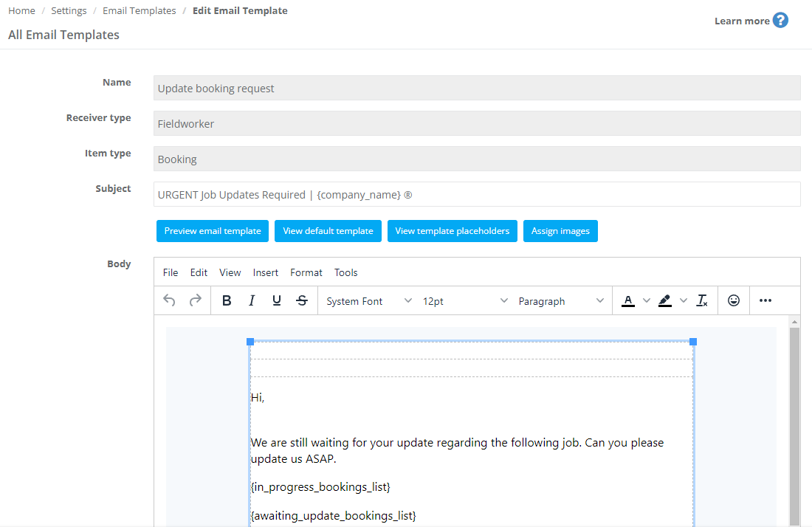
Task: Open the System Font family dropdown
Action: pyautogui.click(x=368, y=300)
